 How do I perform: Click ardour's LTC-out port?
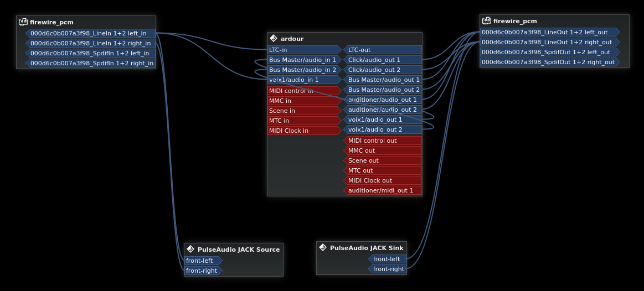tap(383, 50)
